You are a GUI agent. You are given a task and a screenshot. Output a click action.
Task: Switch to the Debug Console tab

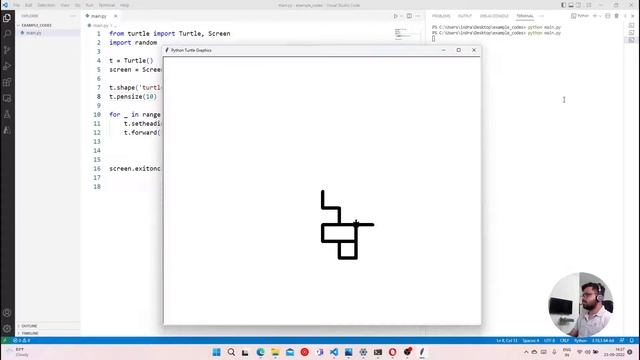pyautogui.click(x=494, y=16)
